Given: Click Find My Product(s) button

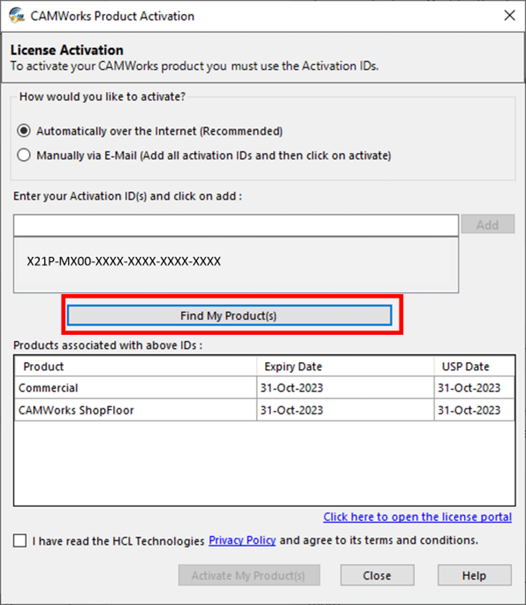Looking at the screenshot, I should (x=229, y=316).
